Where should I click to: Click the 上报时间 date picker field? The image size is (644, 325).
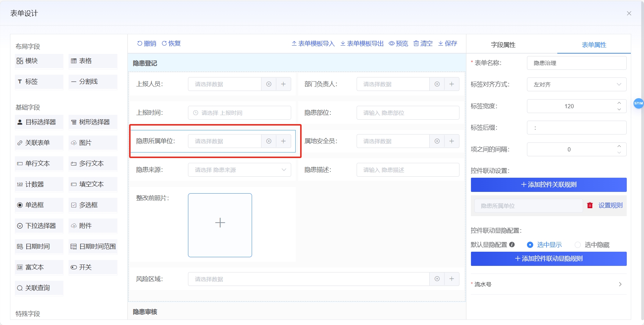(240, 113)
